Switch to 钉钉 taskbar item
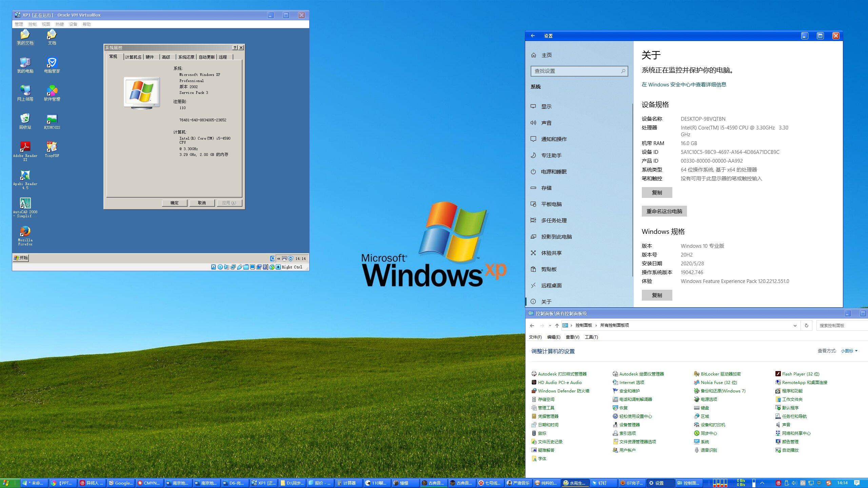 [604, 483]
